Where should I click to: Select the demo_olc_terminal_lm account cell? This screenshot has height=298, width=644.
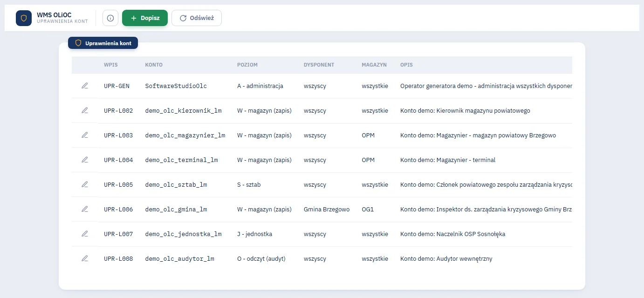pyautogui.click(x=182, y=160)
